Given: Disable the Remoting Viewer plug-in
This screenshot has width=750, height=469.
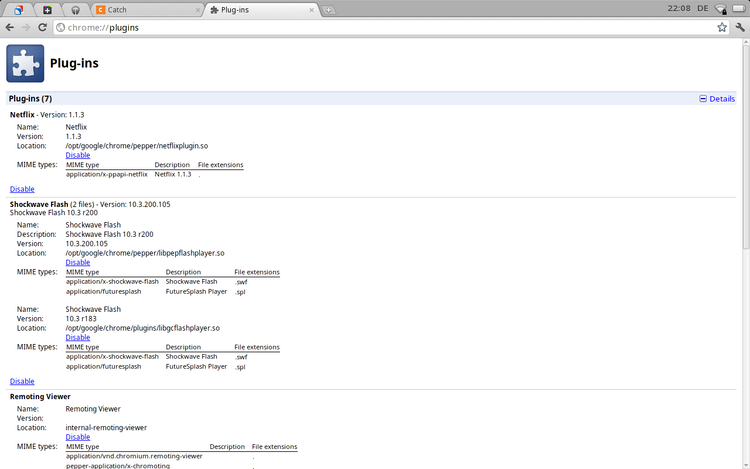Looking at the screenshot, I should (x=77, y=437).
